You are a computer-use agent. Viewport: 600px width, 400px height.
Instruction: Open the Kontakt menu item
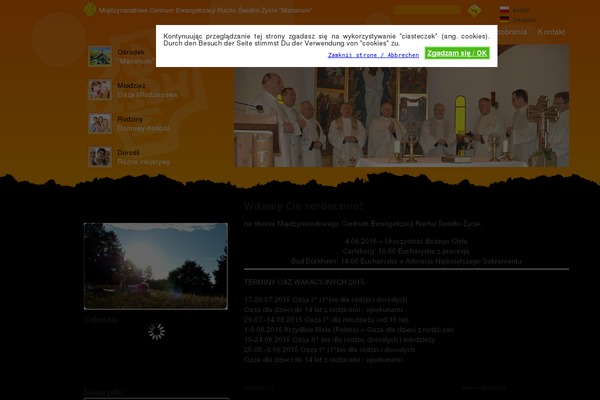551,32
